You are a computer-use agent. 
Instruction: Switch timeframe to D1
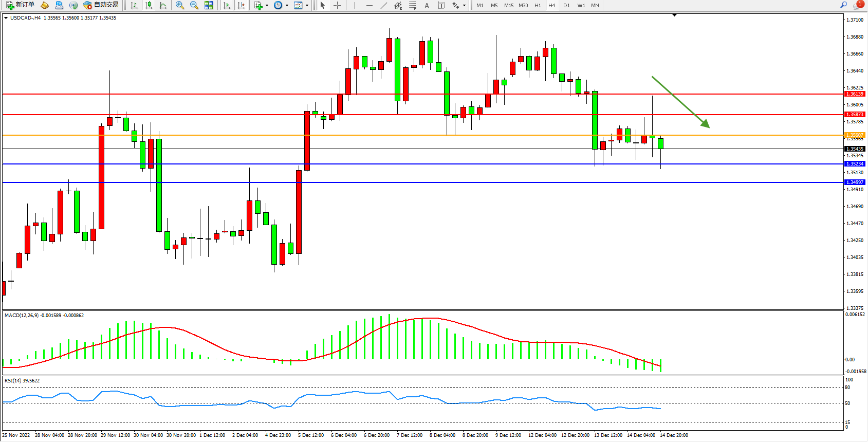566,5
